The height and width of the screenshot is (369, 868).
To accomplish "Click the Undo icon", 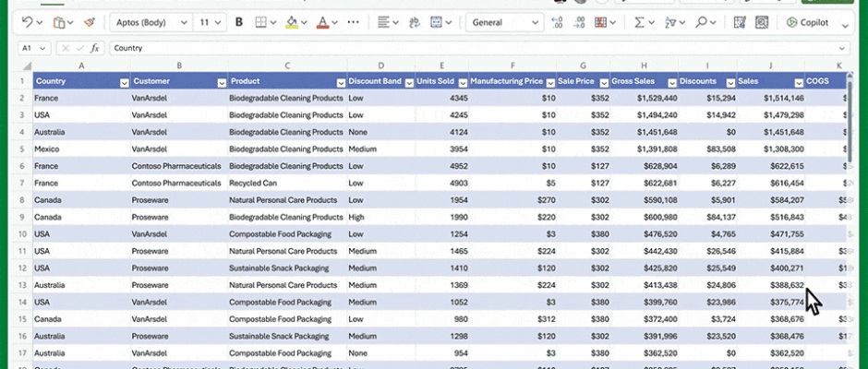I will click(27, 22).
